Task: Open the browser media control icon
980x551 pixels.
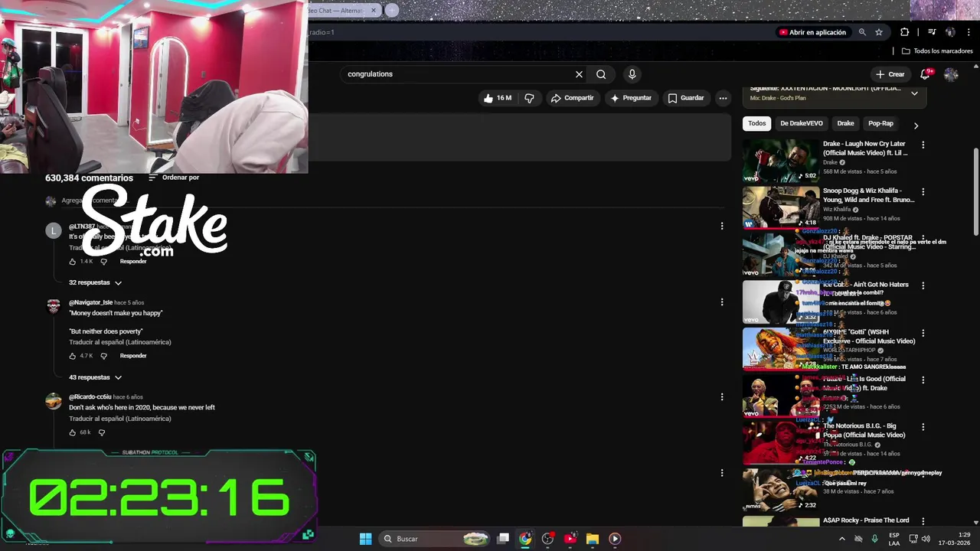Action: pyautogui.click(x=932, y=32)
